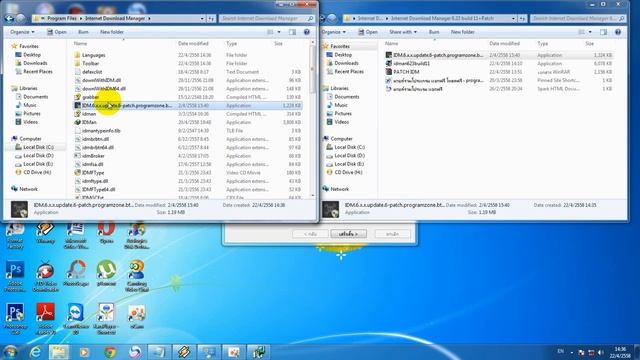Open Adobe Reader desktop shortcut
Screen dimensions: 640x360
click(45, 318)
